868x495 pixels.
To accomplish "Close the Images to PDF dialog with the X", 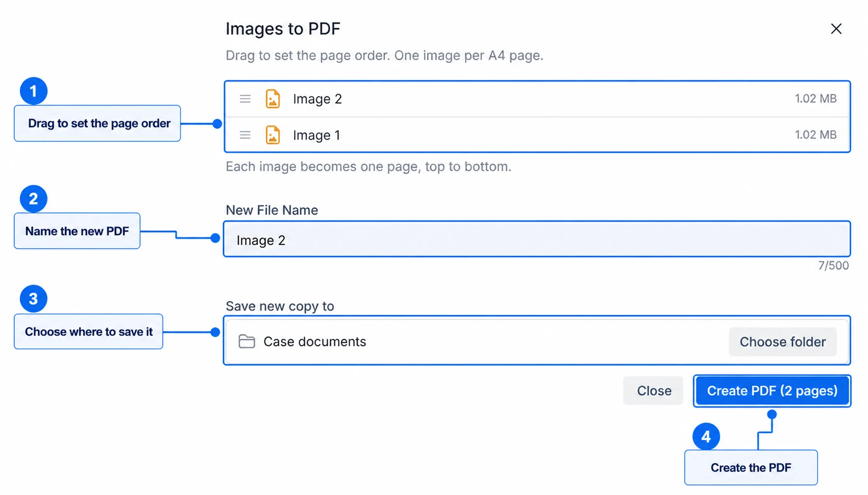I will [x=836, y=29].
